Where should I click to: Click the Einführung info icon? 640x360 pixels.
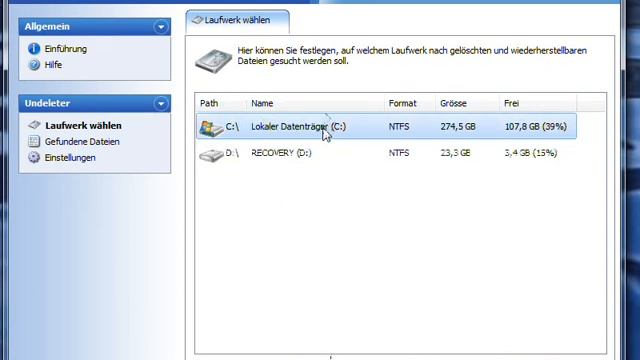click(x=34, y=49)
